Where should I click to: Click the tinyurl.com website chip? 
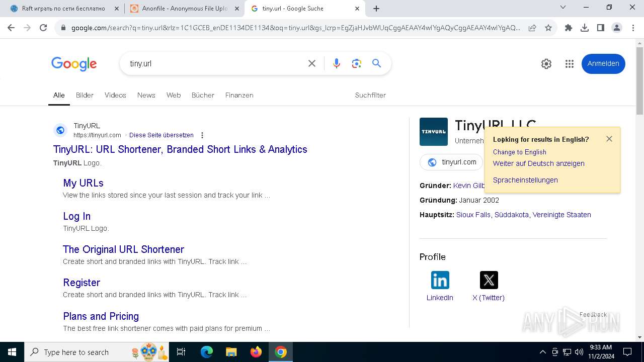(452, 162)
